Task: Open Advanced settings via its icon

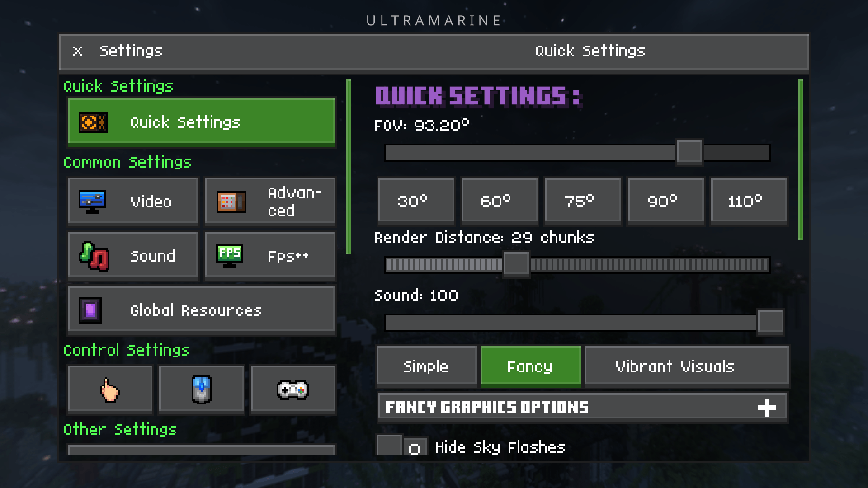Action: [231, 201]
